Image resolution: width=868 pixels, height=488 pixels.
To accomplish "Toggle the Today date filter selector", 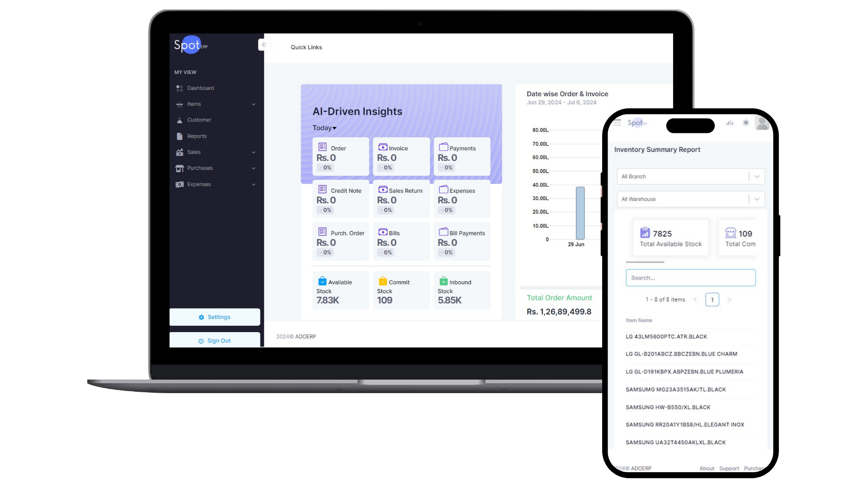I will (324, 127).
